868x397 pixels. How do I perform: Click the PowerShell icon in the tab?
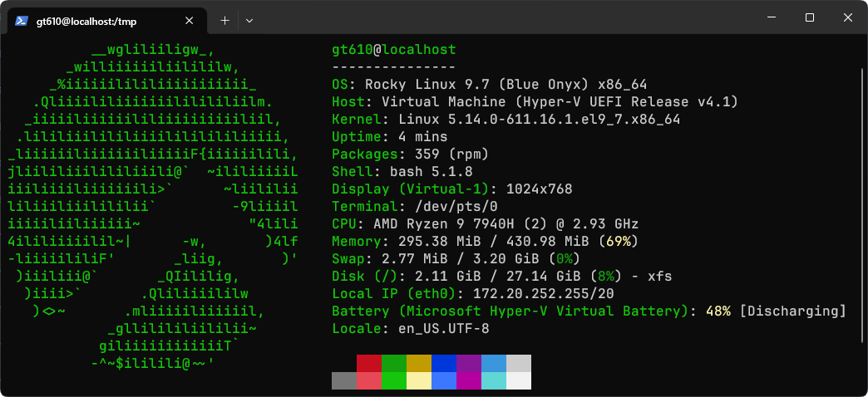(x=21, y=21)
